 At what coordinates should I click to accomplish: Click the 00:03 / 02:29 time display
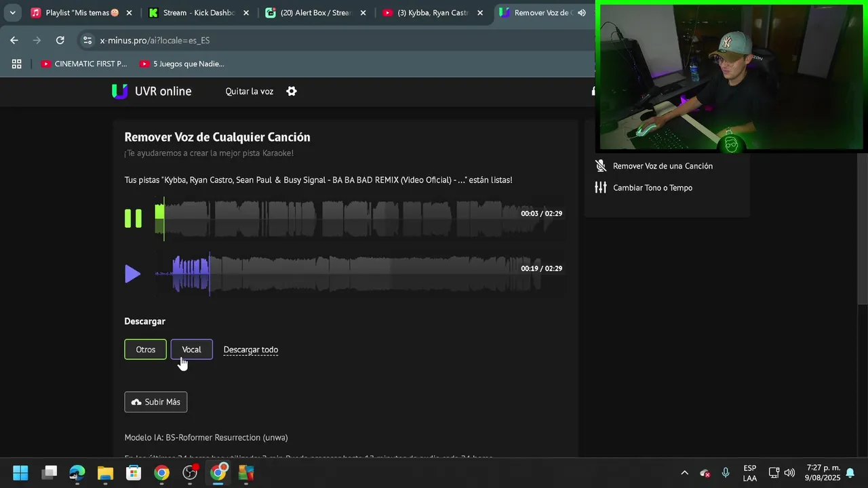[541, 213]
